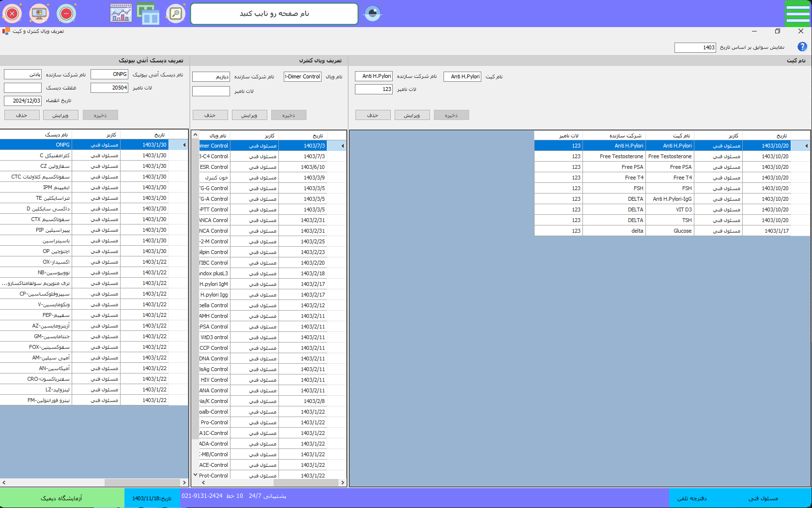Screen dimensions: 812x508
Task: Click the kit lot number field 123
Action: tap(374, 89)
